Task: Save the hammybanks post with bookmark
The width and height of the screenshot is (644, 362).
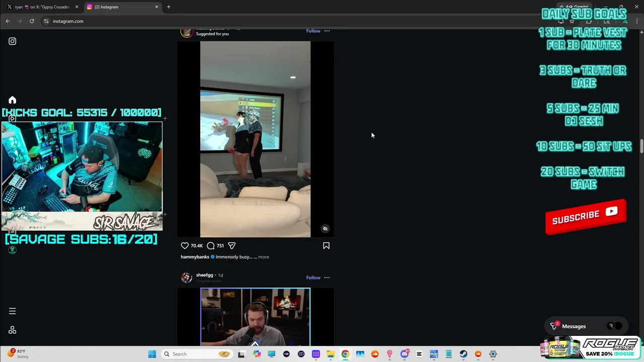Action: coord(326,246)
